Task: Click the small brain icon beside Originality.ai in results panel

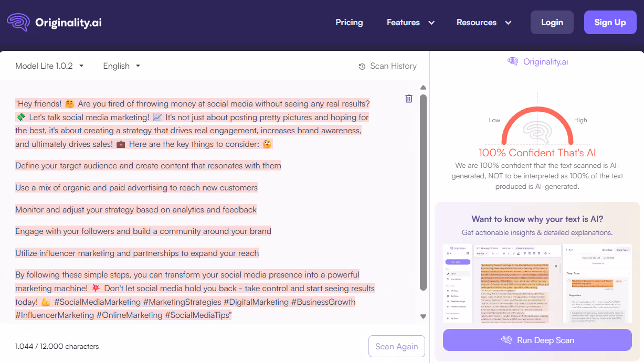Action: (513, 62)
